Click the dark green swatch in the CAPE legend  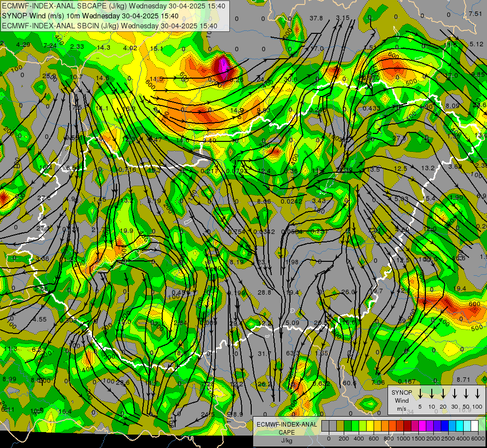(348, 426)
